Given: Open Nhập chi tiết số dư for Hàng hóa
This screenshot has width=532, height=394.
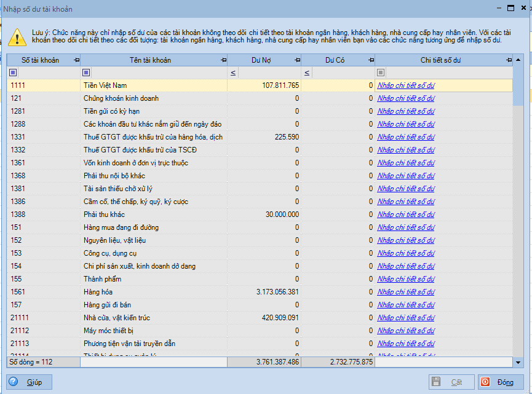Looking at the screenshot, I should click(x=406, y=292).
